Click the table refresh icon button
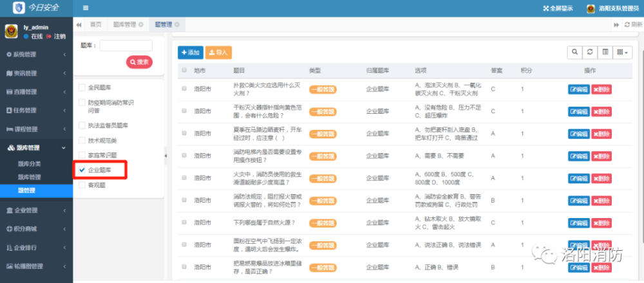 pyautogui.click(x=589, y=52)
